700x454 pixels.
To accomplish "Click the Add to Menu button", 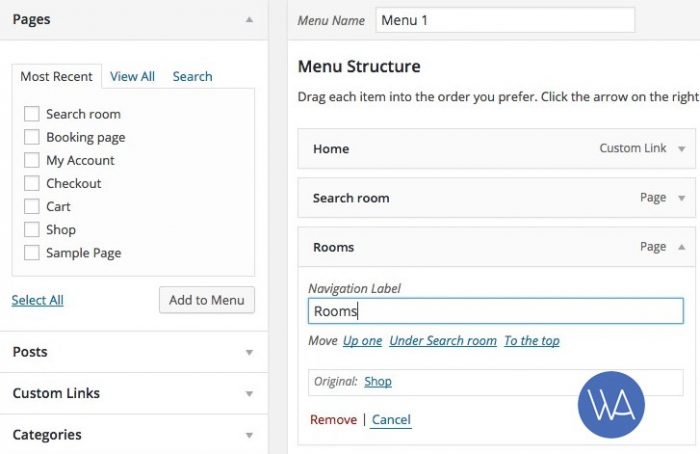I will click(x=207, y=300).
